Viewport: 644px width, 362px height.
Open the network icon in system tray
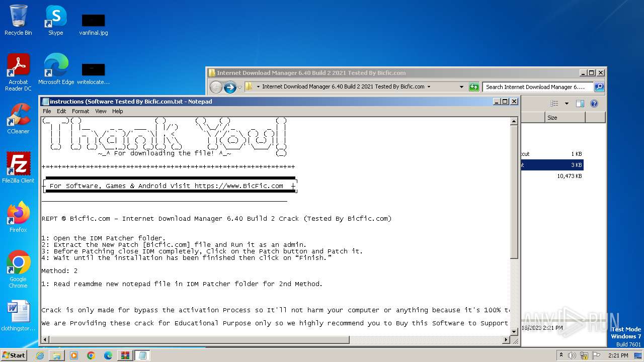(584, 355)
